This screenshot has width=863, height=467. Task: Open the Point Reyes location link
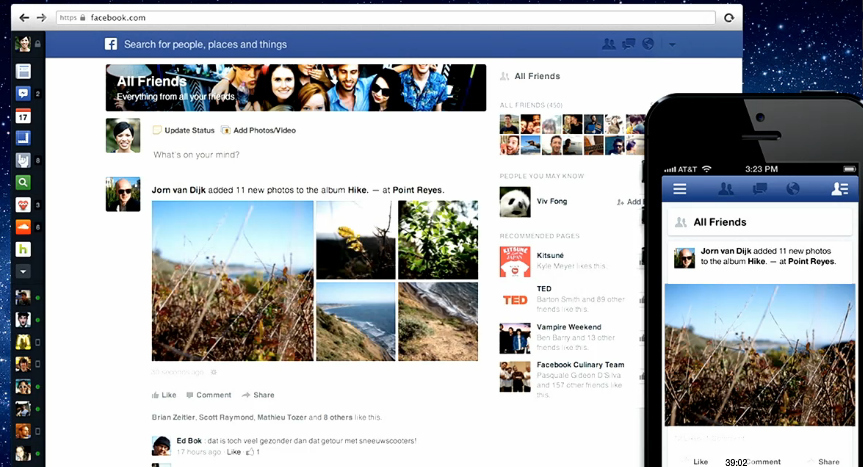[418, 190]
